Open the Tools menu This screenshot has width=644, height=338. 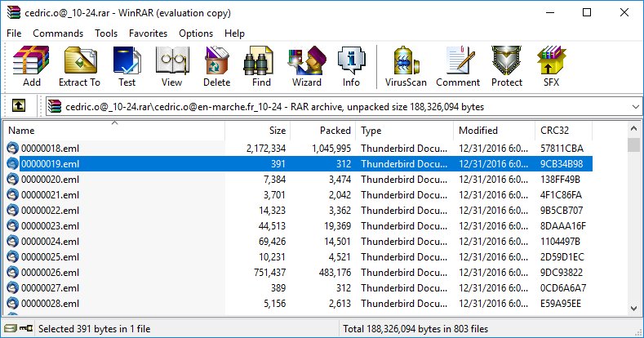pos(106,33)
